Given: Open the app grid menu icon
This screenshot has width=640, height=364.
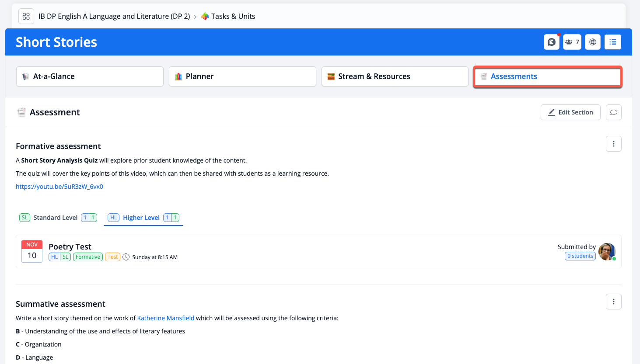Looking at the screenshot, I should (x=26, y=16).
